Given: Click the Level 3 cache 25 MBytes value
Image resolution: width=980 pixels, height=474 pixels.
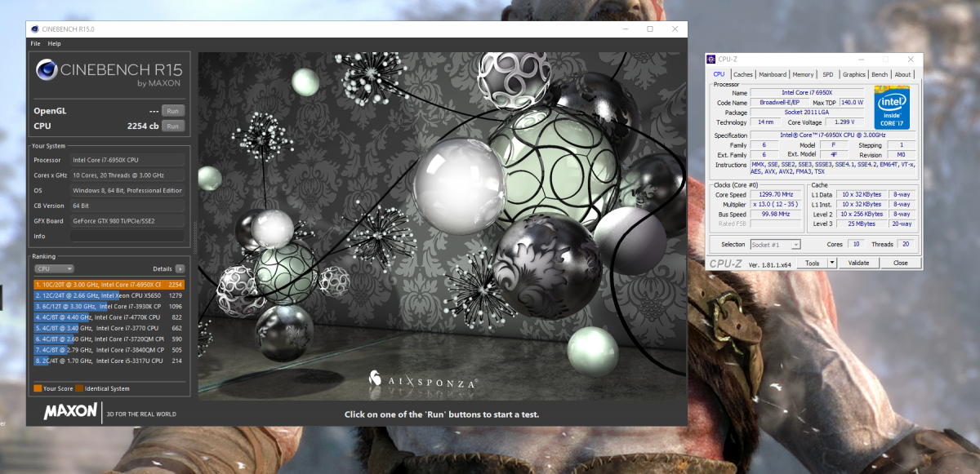Looking at the screenshot, I should [x=862, y=224].
